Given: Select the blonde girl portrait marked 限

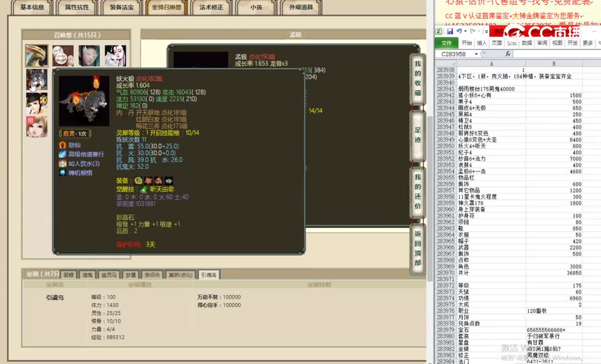Looking at the screenshot, I should coord(37,127).
